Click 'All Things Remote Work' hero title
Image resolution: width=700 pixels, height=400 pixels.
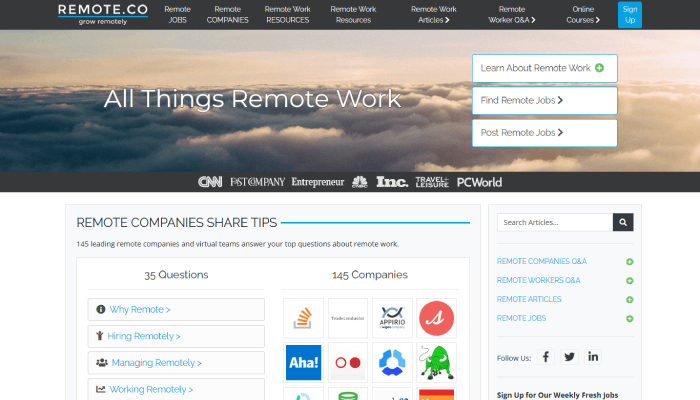point(252,99)
